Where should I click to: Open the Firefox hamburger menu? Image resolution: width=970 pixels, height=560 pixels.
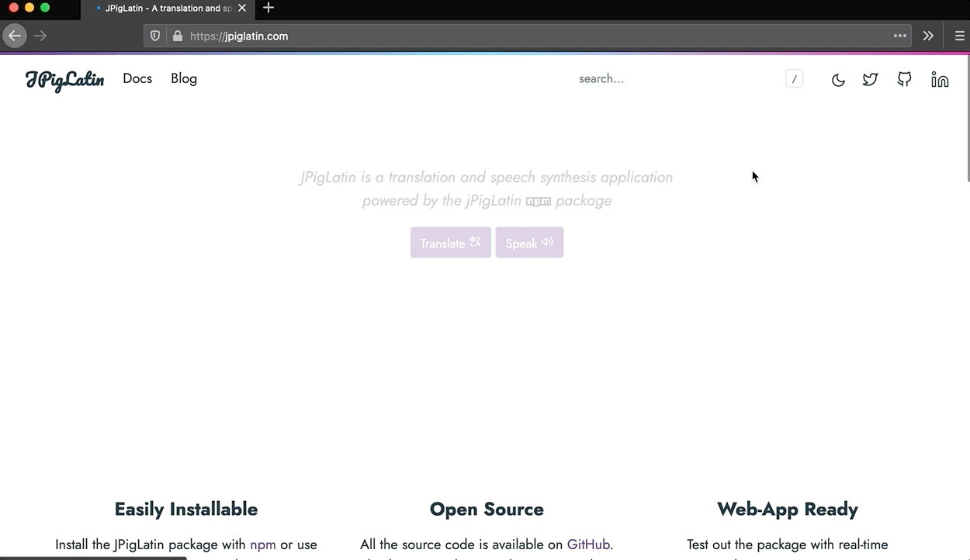[960, 36]
